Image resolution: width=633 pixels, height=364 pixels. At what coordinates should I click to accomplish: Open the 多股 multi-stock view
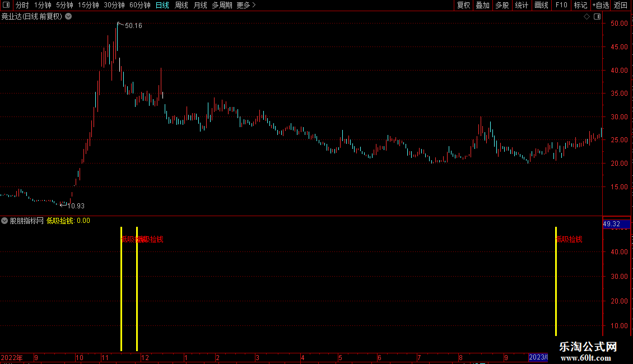pos(502,5)
